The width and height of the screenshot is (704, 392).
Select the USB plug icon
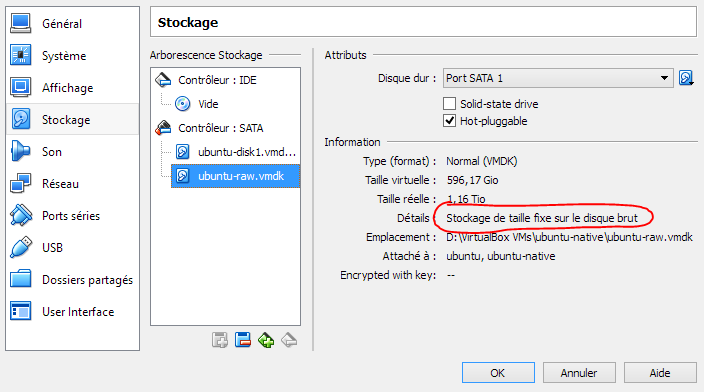[21, 247]
